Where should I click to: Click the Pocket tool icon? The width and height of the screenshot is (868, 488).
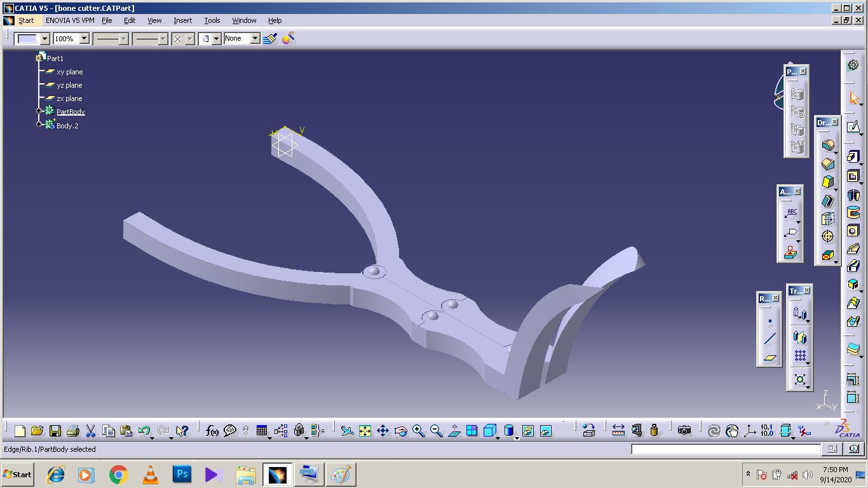click(853, 176)
